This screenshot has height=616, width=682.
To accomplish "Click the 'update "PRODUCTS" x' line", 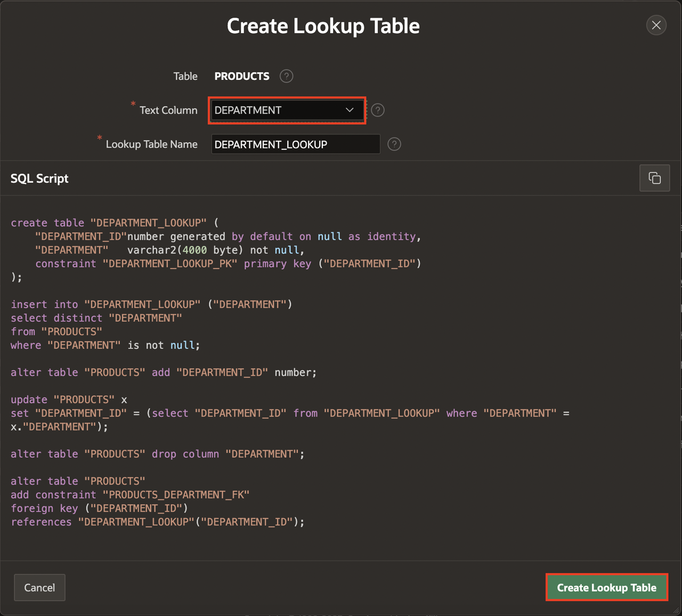I will click(x=69, y=400).
